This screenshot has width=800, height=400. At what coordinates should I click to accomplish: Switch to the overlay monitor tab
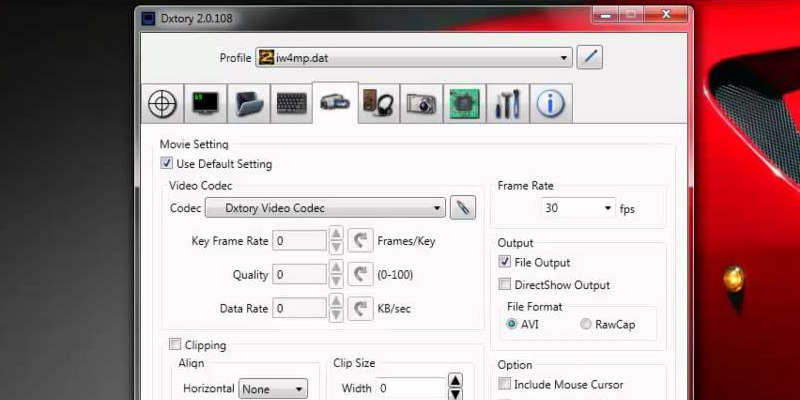coord(206,104)
